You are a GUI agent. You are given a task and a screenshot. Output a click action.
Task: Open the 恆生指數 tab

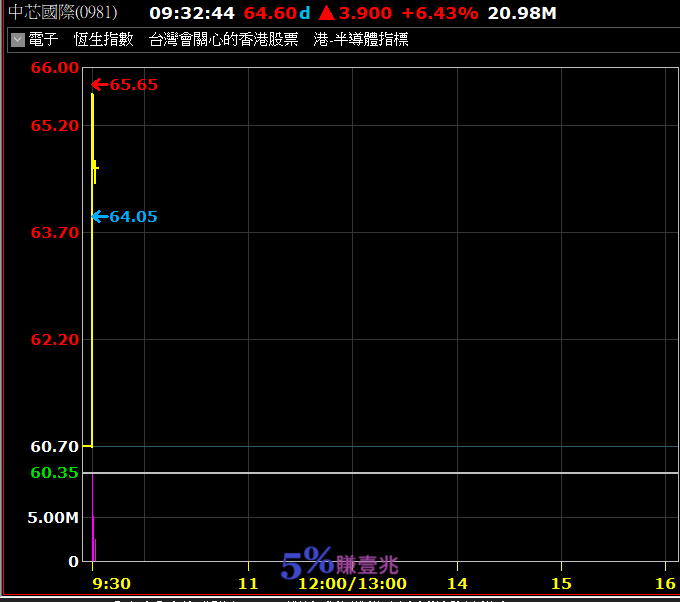pyautogui.click(x=104, y=39)
